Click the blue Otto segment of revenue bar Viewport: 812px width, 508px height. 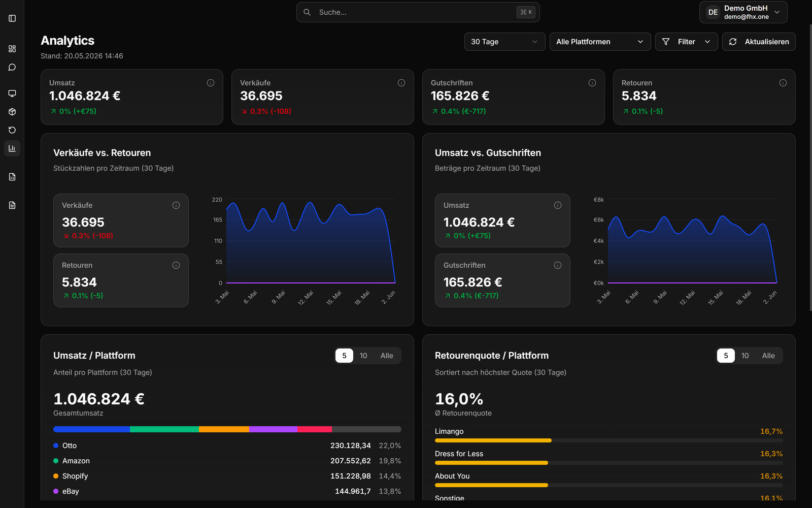[91, 429]
